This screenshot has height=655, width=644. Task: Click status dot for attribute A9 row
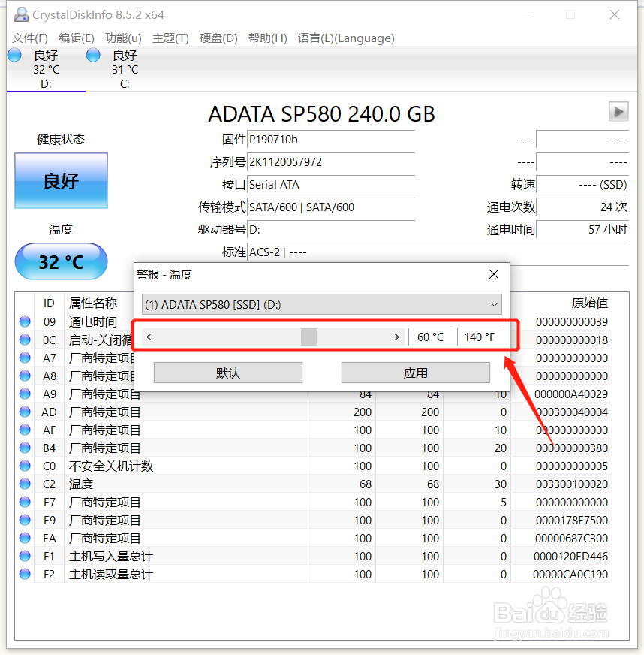coord(25,394)
